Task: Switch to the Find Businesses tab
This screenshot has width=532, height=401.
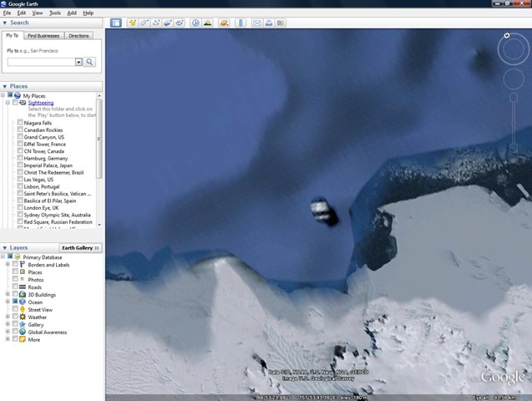Action: pos(43,36)
